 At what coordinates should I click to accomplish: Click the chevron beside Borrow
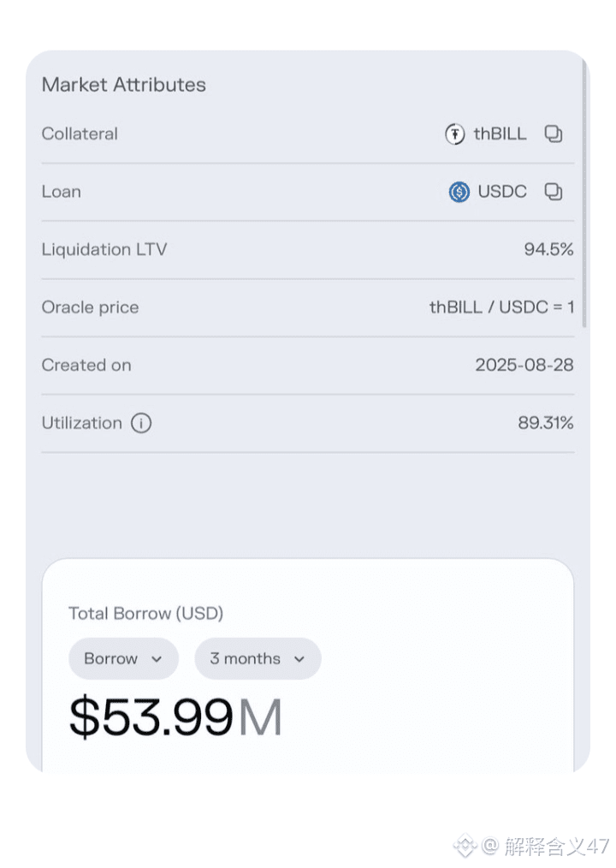(157, 659)
